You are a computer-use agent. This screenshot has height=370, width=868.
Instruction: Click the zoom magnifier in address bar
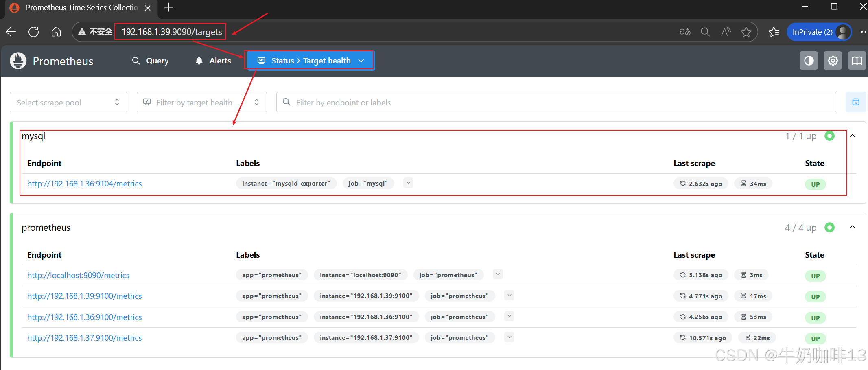pos(705,32)
